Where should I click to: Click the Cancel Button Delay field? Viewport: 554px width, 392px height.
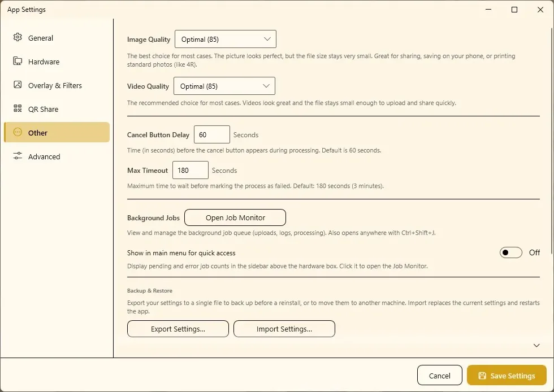[212, 134]
